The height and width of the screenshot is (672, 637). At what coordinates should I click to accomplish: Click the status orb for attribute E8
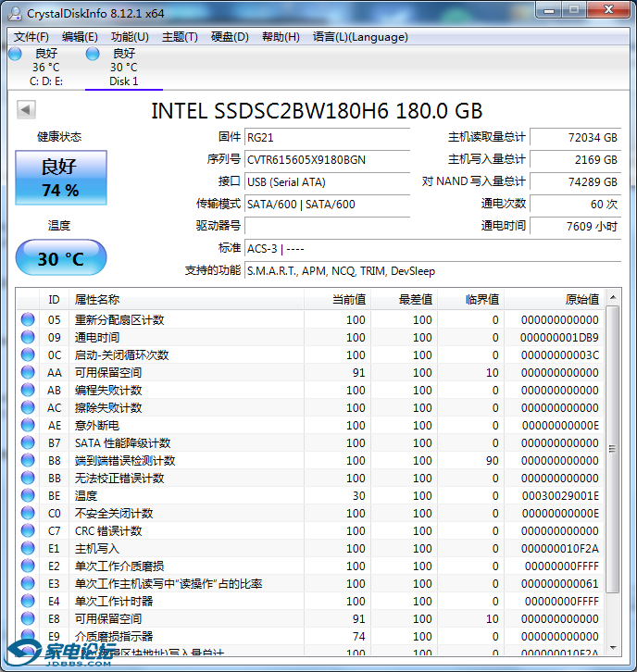pos(28,618)
